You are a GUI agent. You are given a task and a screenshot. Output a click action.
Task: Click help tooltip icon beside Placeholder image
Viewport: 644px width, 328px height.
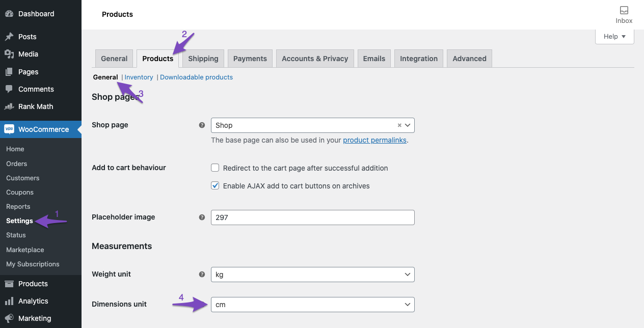point(202,217)
